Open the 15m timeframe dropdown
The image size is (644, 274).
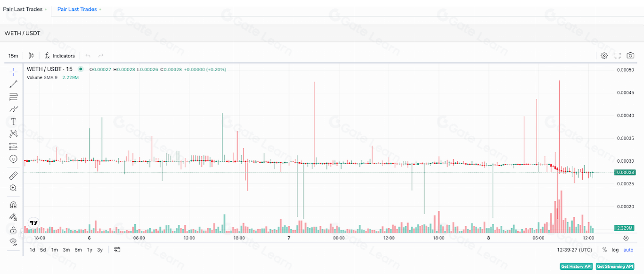(13, 56)
